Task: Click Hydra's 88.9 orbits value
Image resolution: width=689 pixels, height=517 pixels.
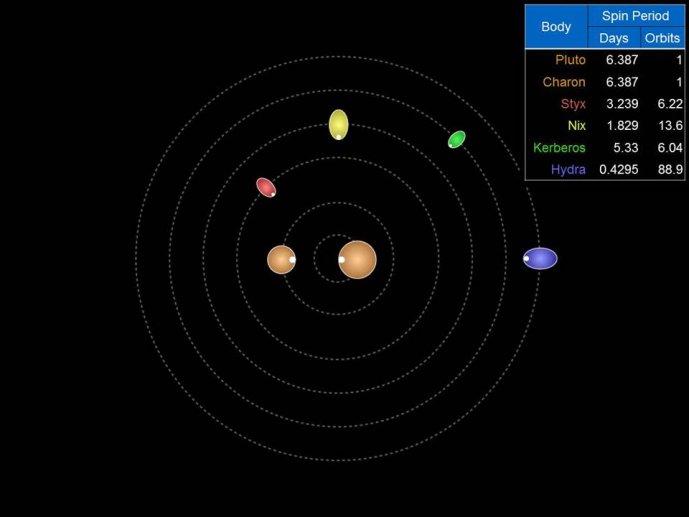Action: (670, 170)
